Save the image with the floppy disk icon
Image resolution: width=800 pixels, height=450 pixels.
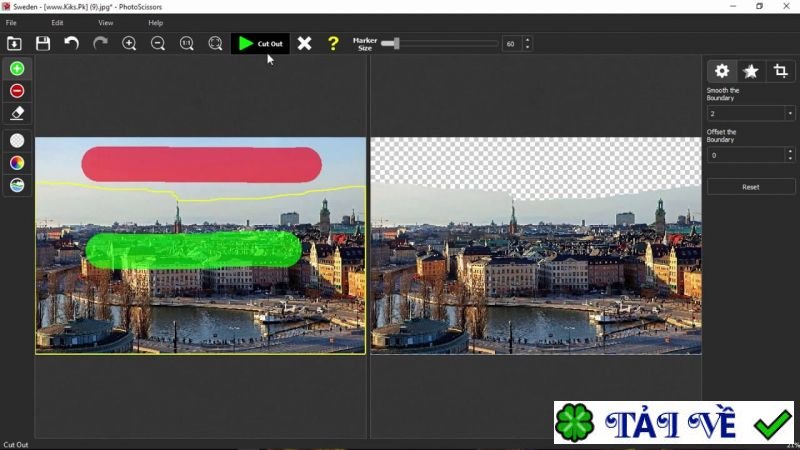pyautogui.click(x=43, y=43)
